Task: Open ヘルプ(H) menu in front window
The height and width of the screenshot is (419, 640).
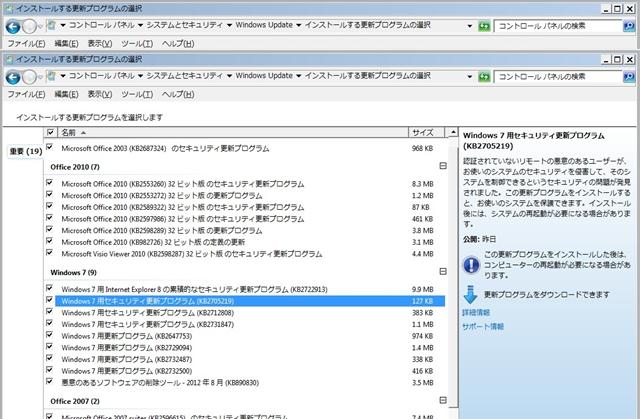Action: 178,94
